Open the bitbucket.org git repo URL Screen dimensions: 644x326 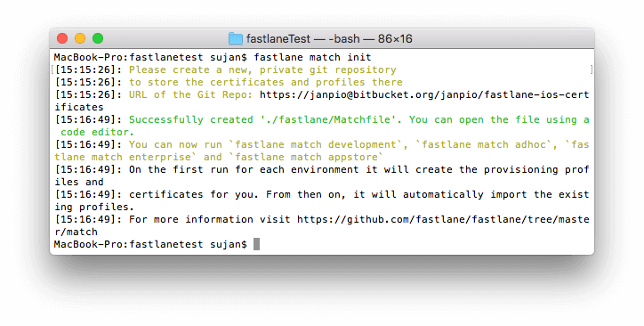coord(424,95)
